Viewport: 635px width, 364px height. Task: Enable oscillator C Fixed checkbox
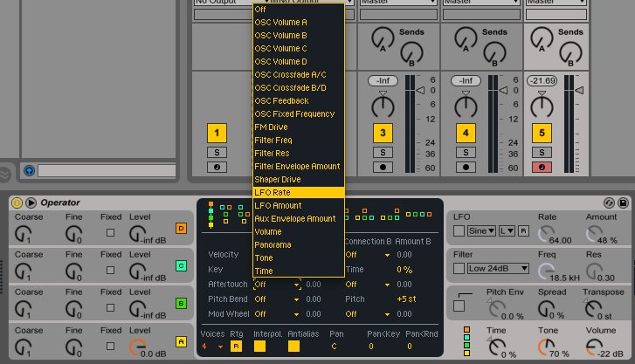click(x=110, y=270)
